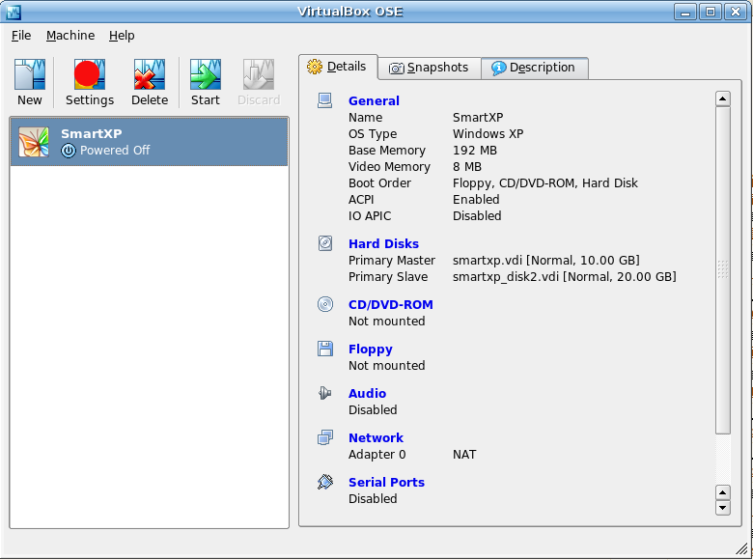
Task: Click the Serial Ports section plug icon
Action: coord(325,482)
